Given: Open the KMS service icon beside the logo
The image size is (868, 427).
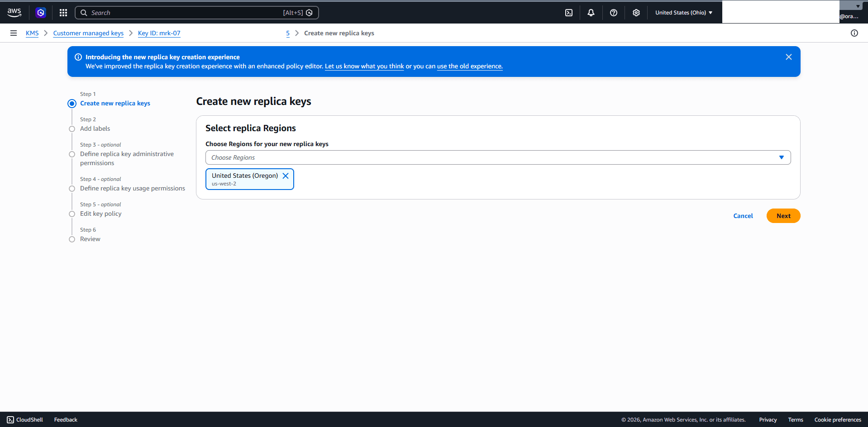Looking at the screenshot, I should point(41,12).
